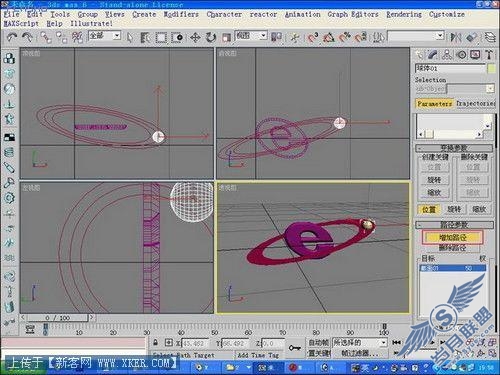Activate the Select and Scale tool
The width and height of the screenshot is (500, 375).
point(226,37)
